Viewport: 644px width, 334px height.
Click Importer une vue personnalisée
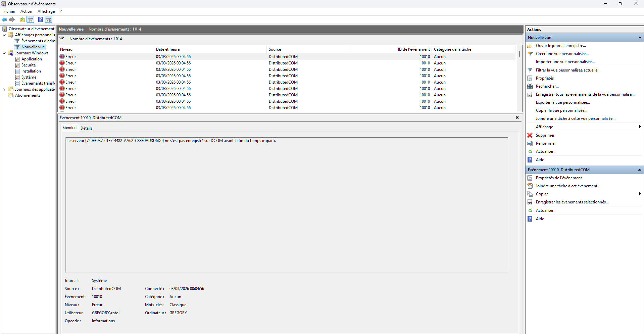pos(565,62)
